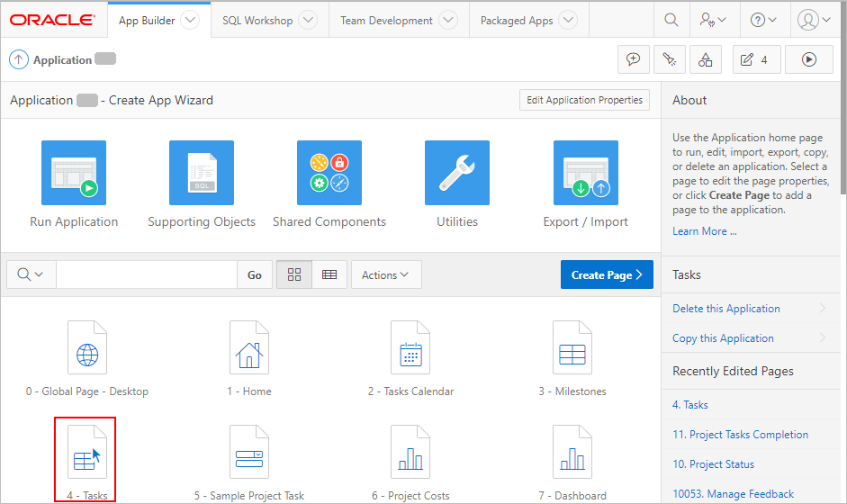Open recently edited 10. Project Status
Screen dimensions: 847x504
click(713, 464)
